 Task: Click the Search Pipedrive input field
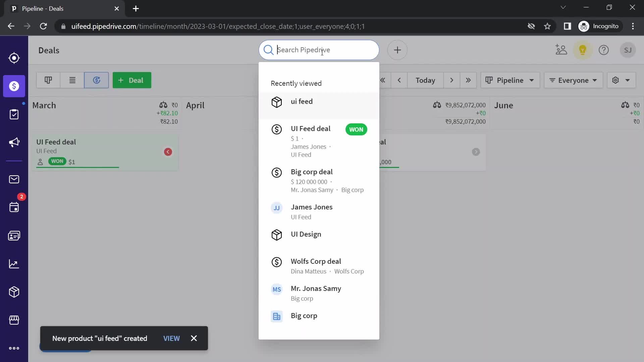(319, 50)
